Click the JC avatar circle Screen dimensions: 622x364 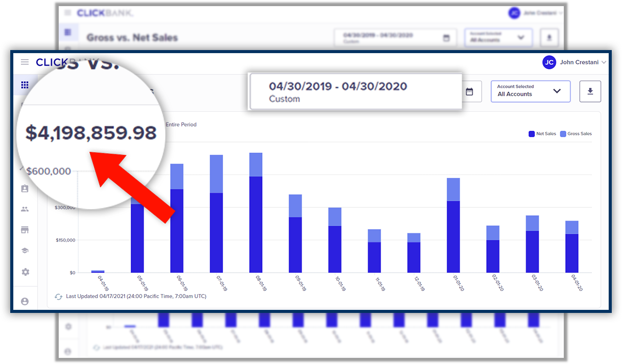[549, 62]
